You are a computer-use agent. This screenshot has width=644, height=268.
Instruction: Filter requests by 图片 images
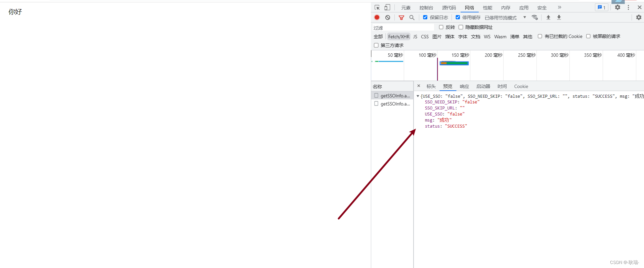(x=437, y=37)
